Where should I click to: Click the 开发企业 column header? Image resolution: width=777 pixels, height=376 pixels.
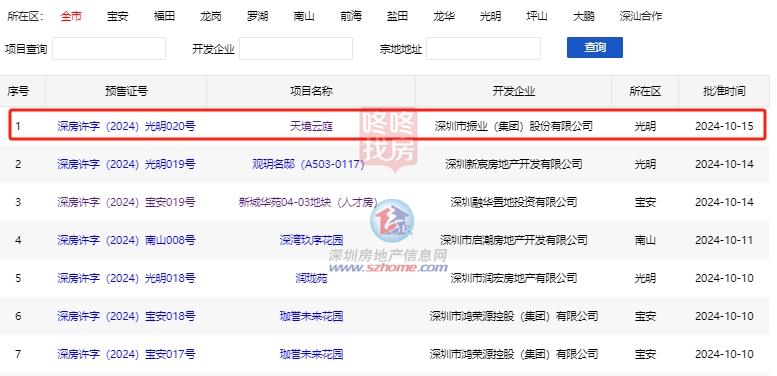pyautogui.click(x=513, y=91)
